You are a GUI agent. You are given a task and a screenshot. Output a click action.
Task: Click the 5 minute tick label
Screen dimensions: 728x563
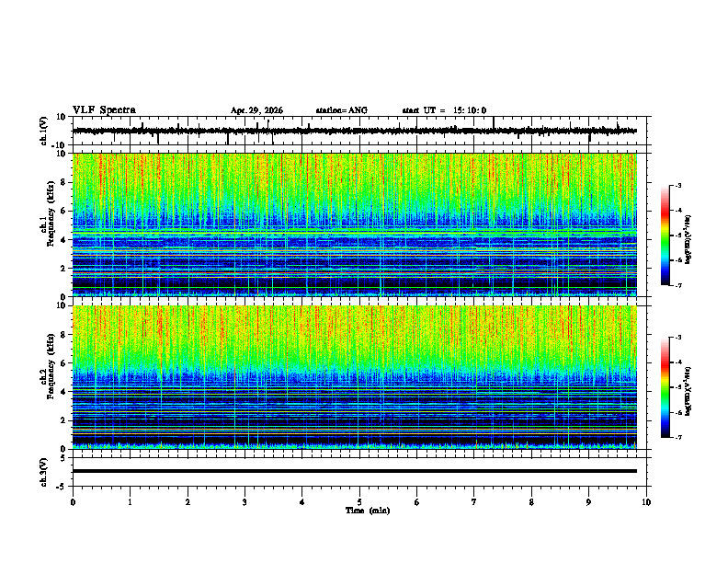[359, 502]
